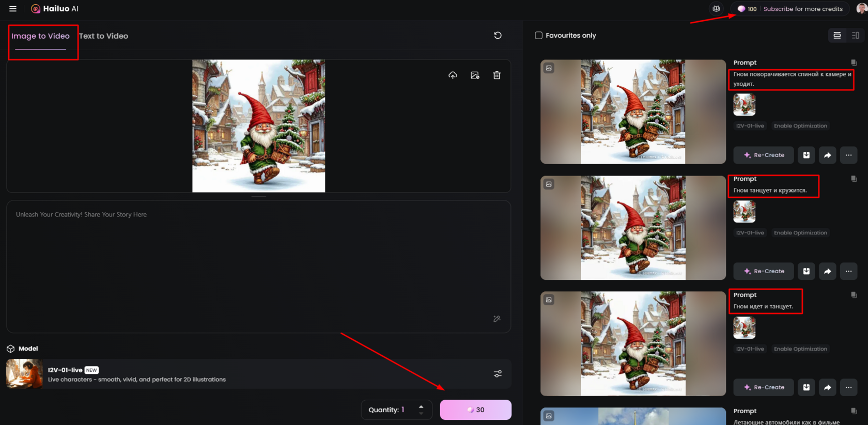The width and height of the screenshot is (868, 425).
Task: Open model settings with the sliders icon
Action: 498,374
